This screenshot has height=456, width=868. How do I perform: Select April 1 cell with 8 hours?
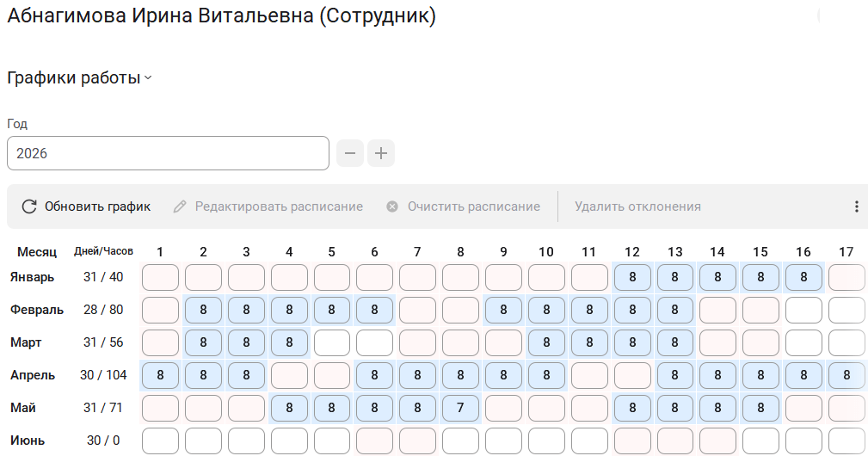(x=160, y=375)
